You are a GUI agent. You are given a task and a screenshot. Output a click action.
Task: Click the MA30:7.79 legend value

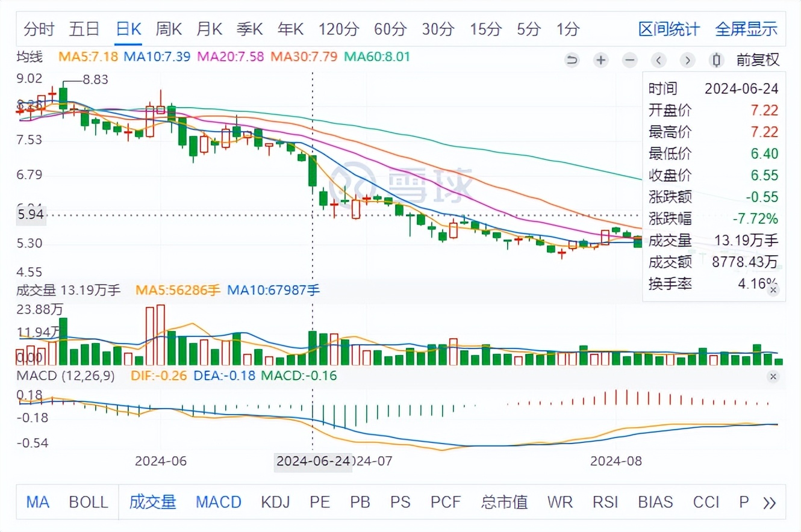pyautogui.click(x=304, y=57)
